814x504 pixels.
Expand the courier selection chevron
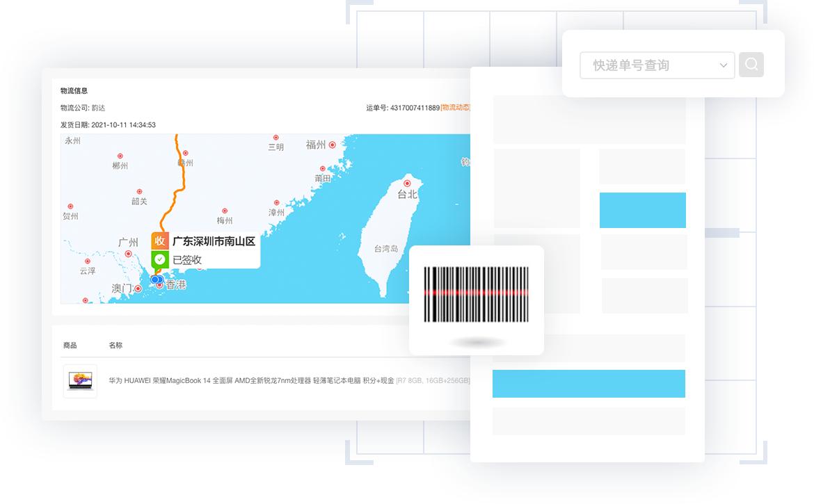[x=722, y=65]
